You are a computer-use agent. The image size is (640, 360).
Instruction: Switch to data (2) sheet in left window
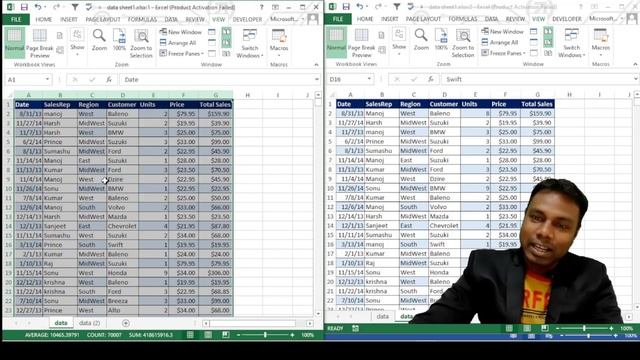point(89,323)
